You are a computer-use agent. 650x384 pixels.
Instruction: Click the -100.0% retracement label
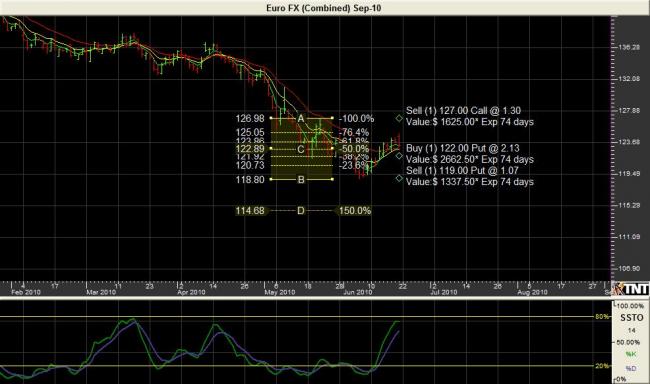(357, 119)
